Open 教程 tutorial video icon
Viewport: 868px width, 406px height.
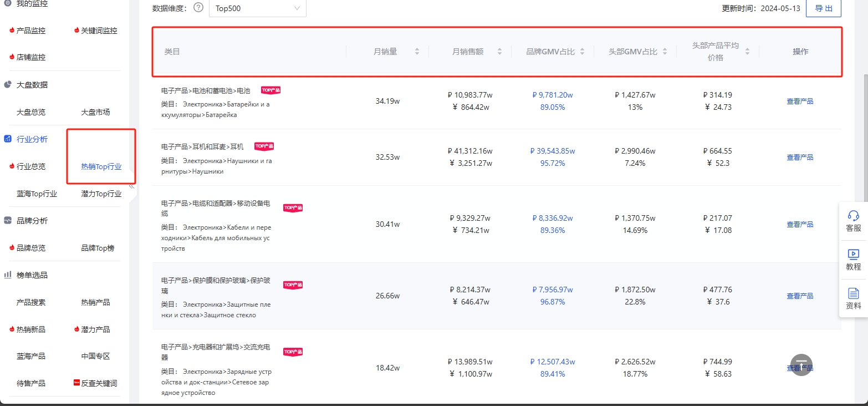tap(854, 260)
